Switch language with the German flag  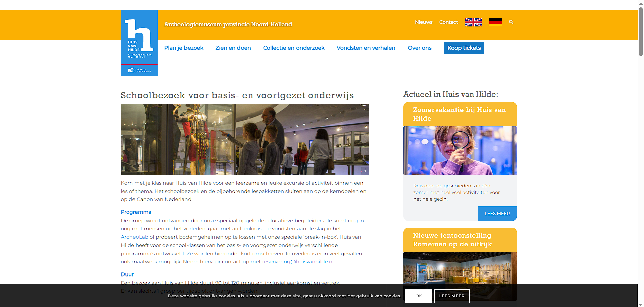point(495,22)
